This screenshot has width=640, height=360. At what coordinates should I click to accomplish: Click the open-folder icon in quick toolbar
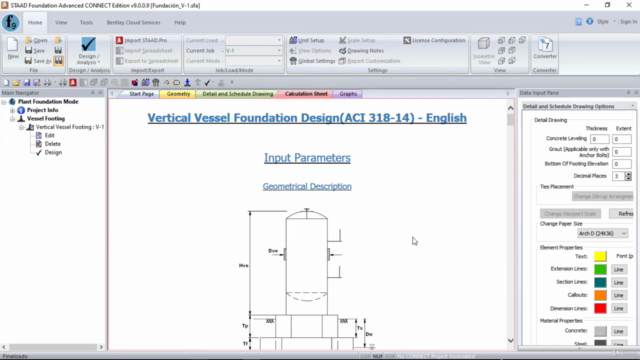[16, 82]
